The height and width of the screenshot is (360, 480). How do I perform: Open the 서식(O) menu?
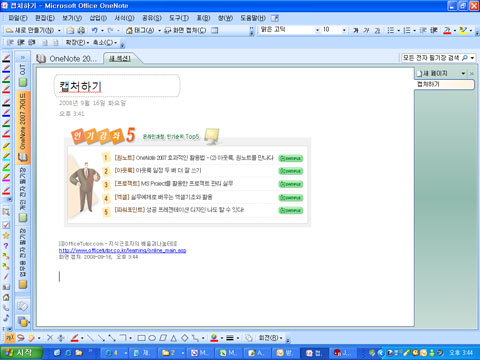(x=124, y=18)
